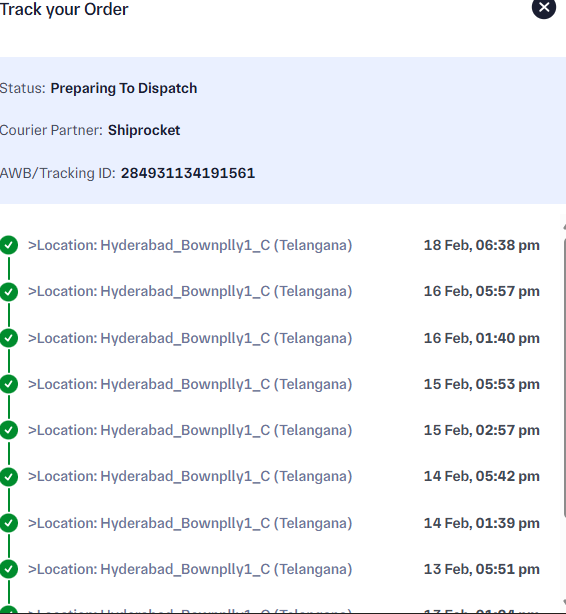Click the check icon for 14 Feb, 05:42 pm
This screenshot has width=566, height=614.
(9, 477)
